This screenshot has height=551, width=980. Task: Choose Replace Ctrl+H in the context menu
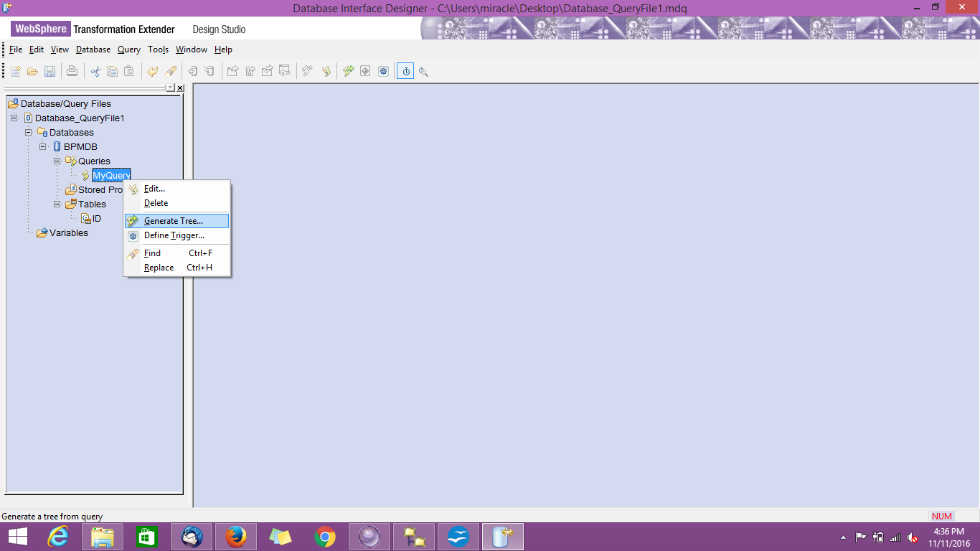(176, 268)
